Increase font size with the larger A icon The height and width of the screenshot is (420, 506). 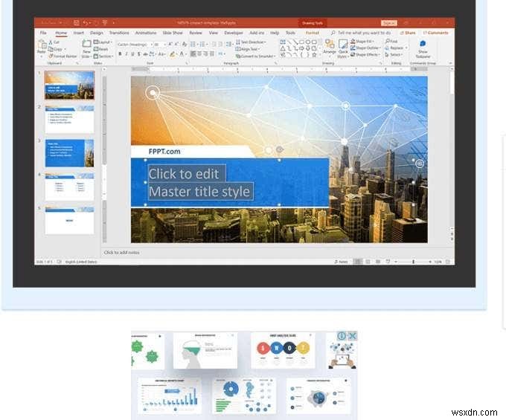click(x=170, y=44)
